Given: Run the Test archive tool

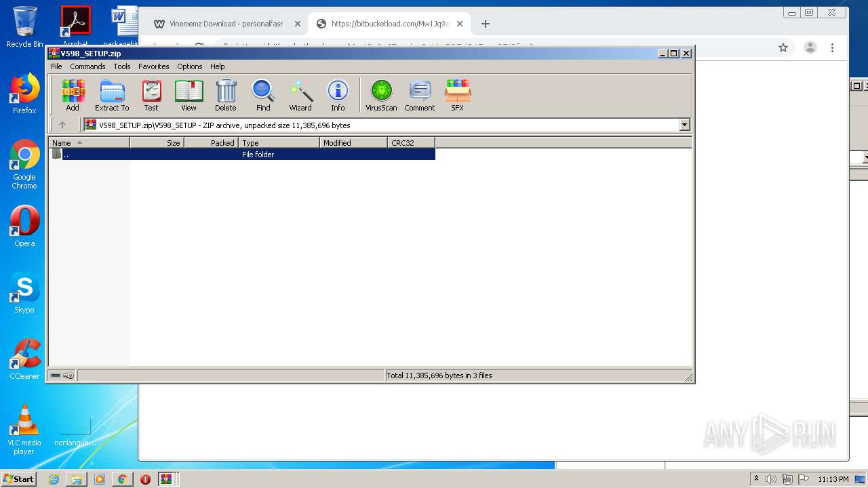Looking at the screenshot, I should tap(151, 95).
